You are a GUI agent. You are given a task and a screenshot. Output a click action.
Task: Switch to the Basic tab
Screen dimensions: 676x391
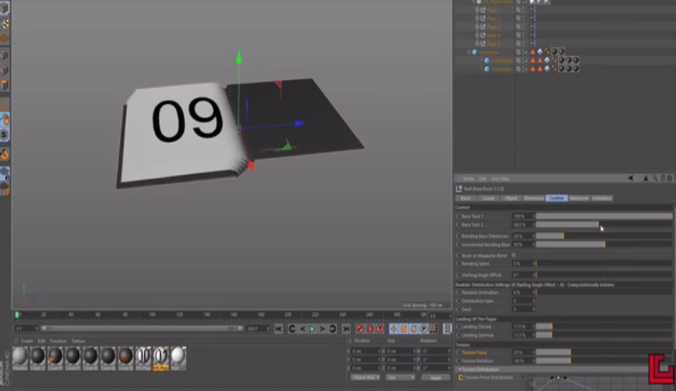pos(466,198)
